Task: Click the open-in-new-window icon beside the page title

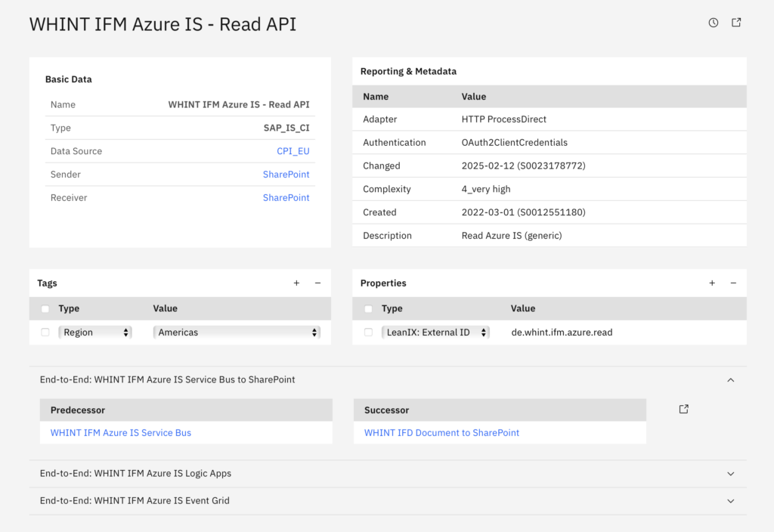Action: point(736,23)
